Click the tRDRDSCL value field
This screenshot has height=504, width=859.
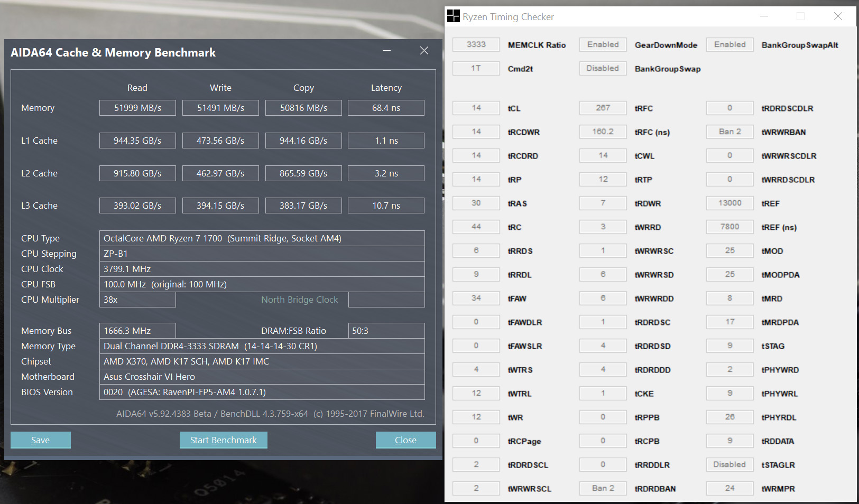point(476,464)
